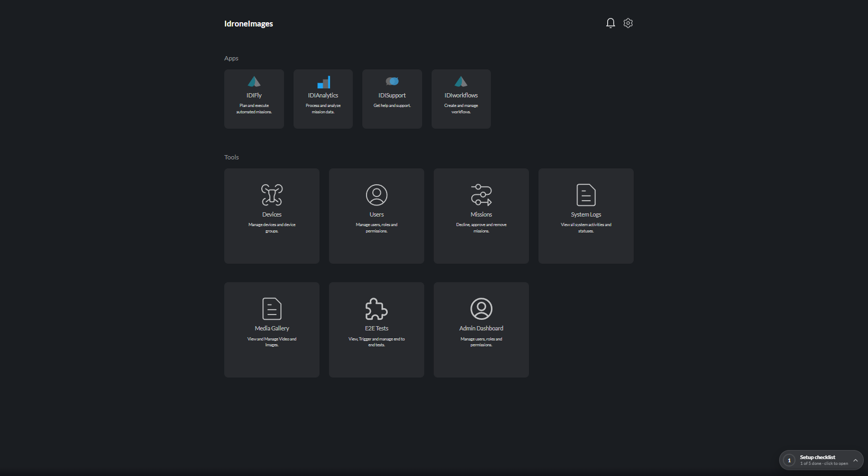Click 'Decline, approve and remove missions' description
Screen dimensions: 868x476
click(x=481, y=228)
